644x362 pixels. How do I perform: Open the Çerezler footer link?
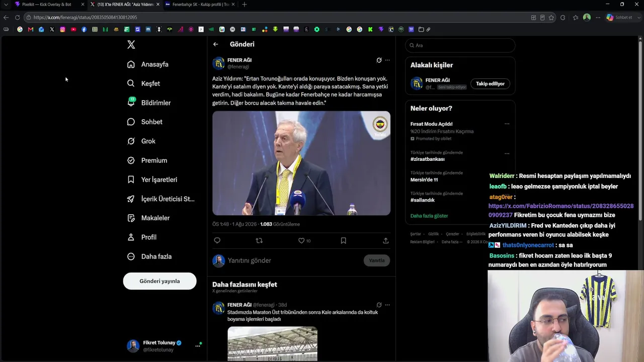click(452, 234)
